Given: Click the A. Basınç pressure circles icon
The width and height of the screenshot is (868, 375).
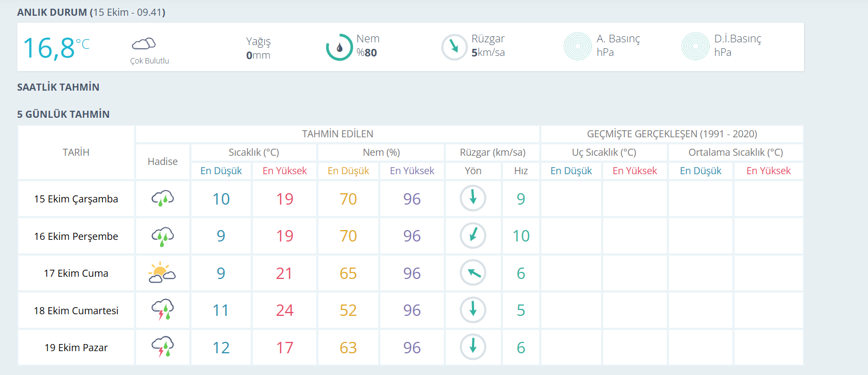Looking at the screenshot, I should (x=578, y=46).
